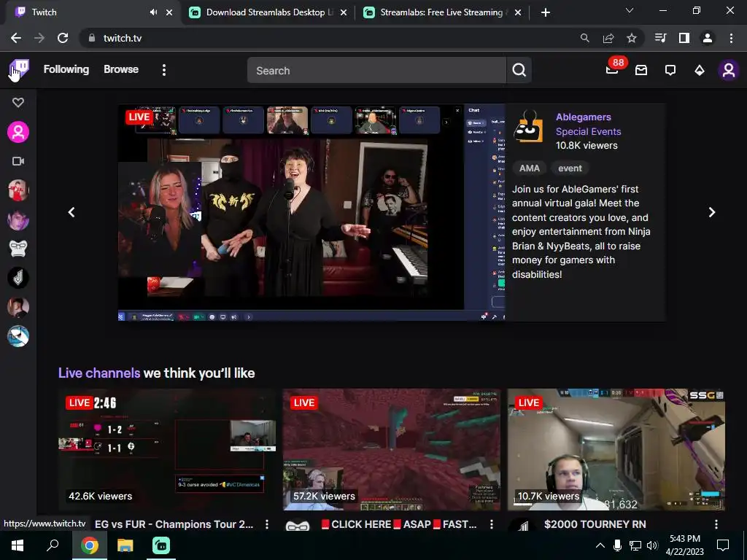This screenshot has width=747, height=560.
Task: Go back in browser history
Action: tap(16, 38)
